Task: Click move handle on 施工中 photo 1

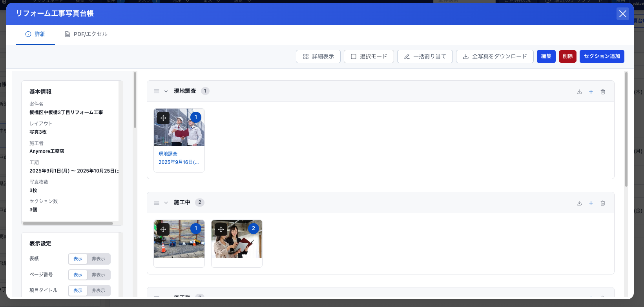Action: click(x=163, y=229)
